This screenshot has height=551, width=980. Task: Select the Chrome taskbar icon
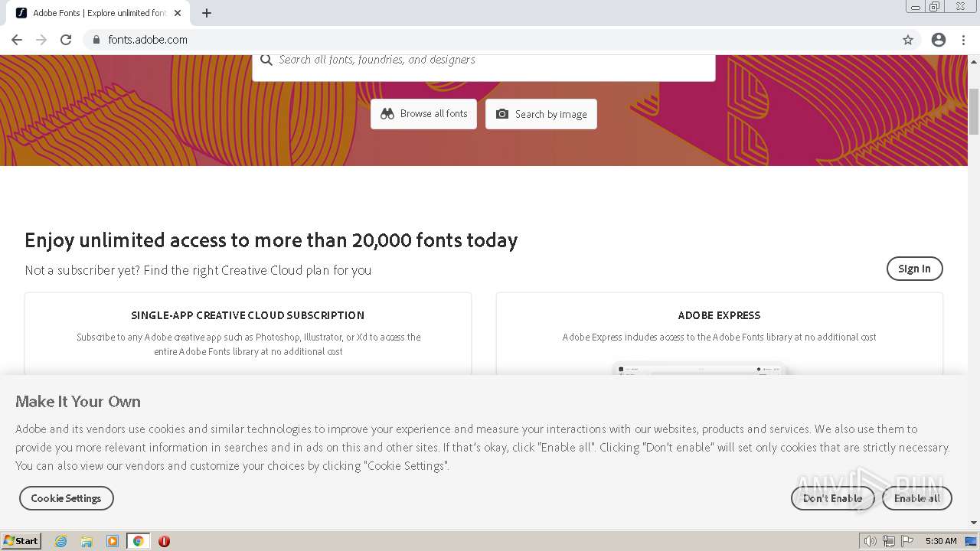click(x=138, y=541)
